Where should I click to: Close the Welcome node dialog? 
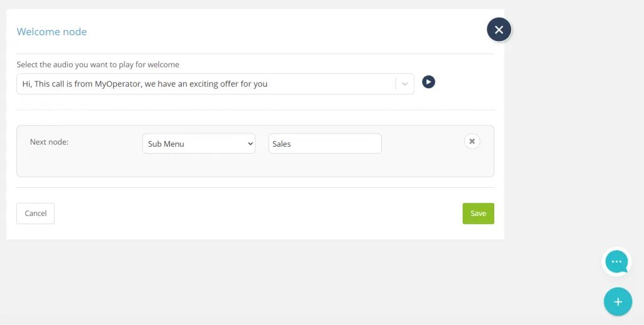coord(499,30)
